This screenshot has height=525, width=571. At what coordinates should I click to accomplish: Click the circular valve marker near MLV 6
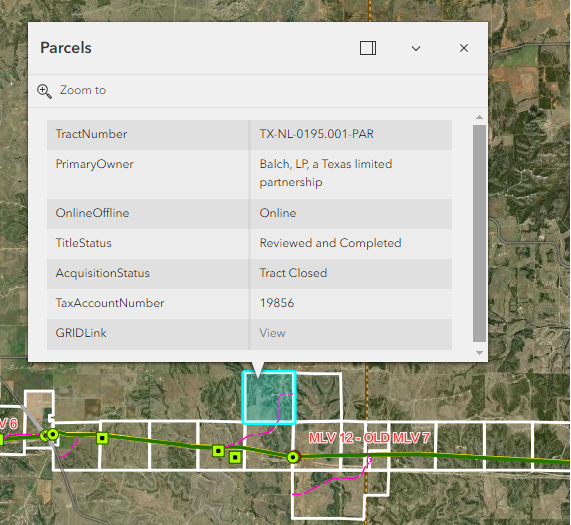tap(53, 434)
